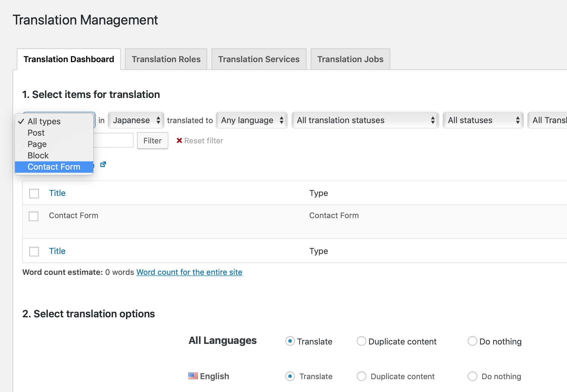Screen dimensions: 567x392
Task: Open the All statuses dropdown
Action: coord(483,120)
